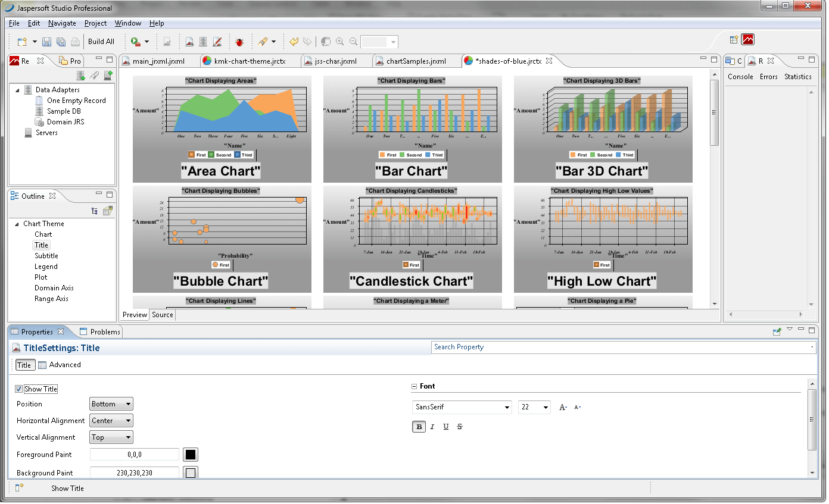Image resolution: width=829 pixels, height=504 pixels.
Task: Select Legend in the Outline tree
Action: (46, 267)
